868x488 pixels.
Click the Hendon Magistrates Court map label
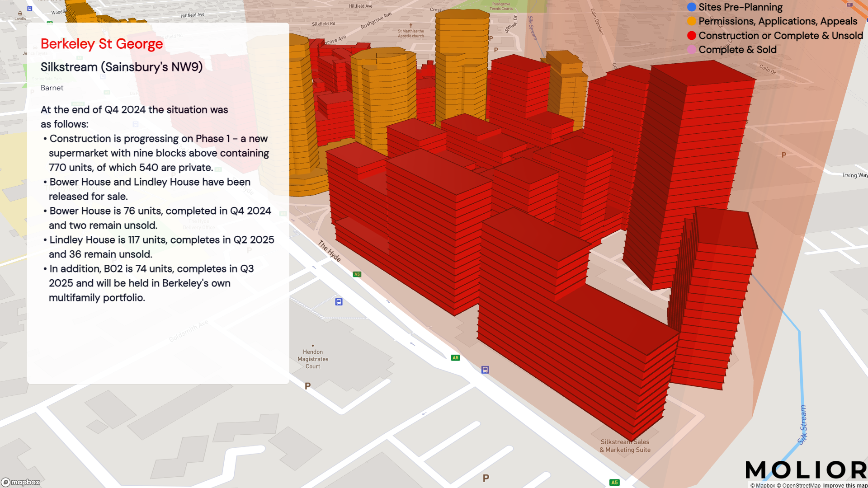click(313, 359)
